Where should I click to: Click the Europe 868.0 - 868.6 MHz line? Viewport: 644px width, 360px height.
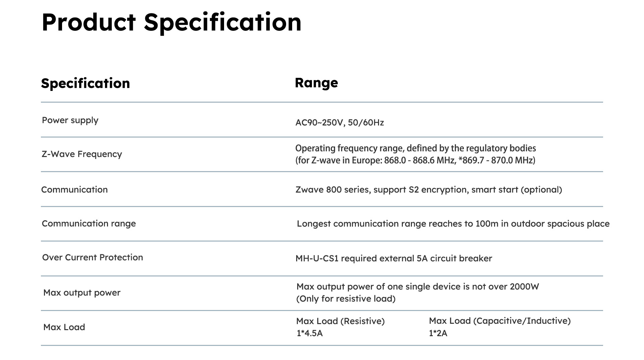pos(415,160)
